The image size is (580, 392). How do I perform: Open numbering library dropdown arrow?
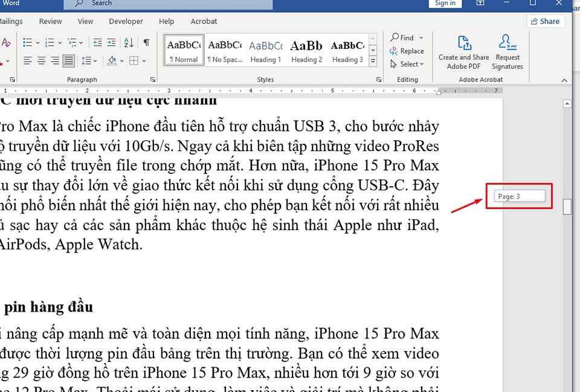[60, 43]
